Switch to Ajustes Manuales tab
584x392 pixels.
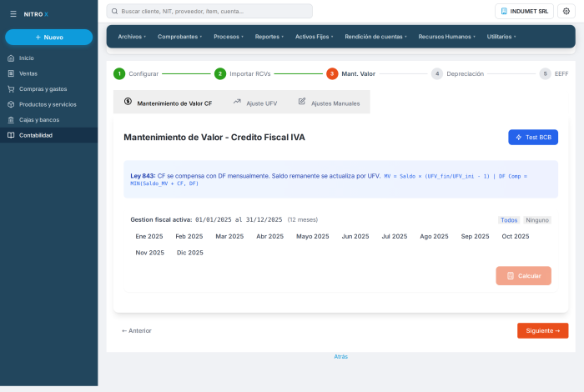point(329,102)
